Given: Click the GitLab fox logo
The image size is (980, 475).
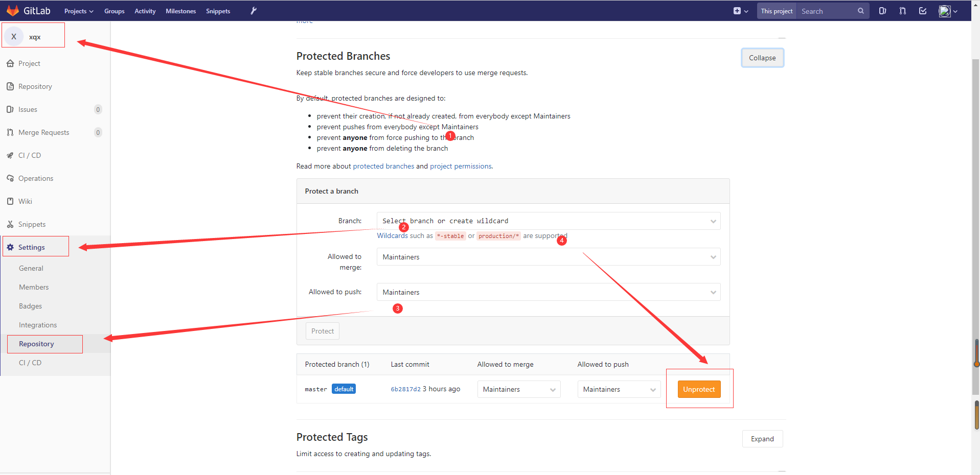Looking at the screenshot, I should point(12,10).
